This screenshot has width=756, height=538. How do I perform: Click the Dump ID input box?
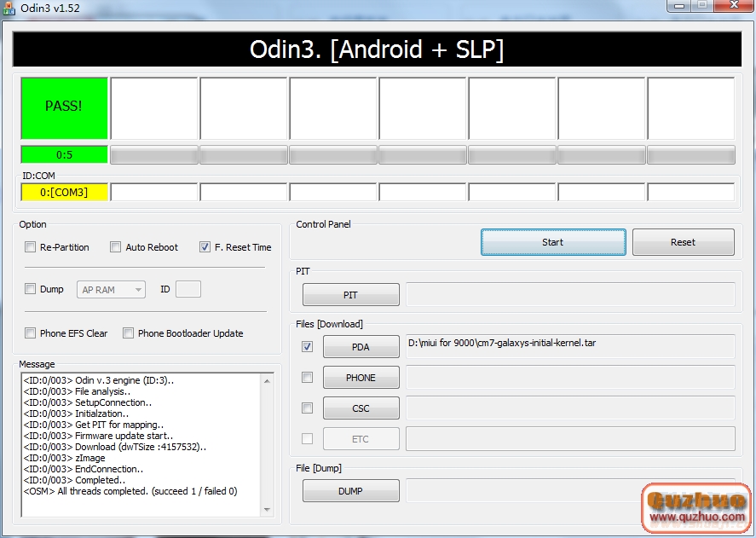tap(188, 290)
